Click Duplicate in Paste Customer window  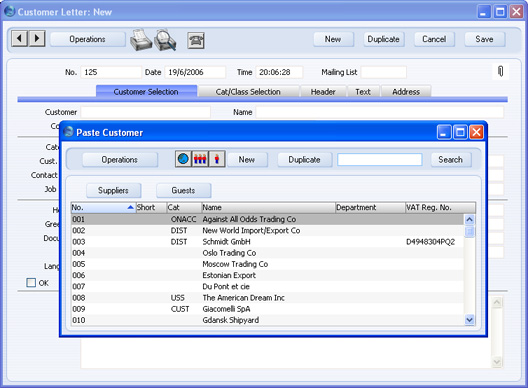(304, 160)
